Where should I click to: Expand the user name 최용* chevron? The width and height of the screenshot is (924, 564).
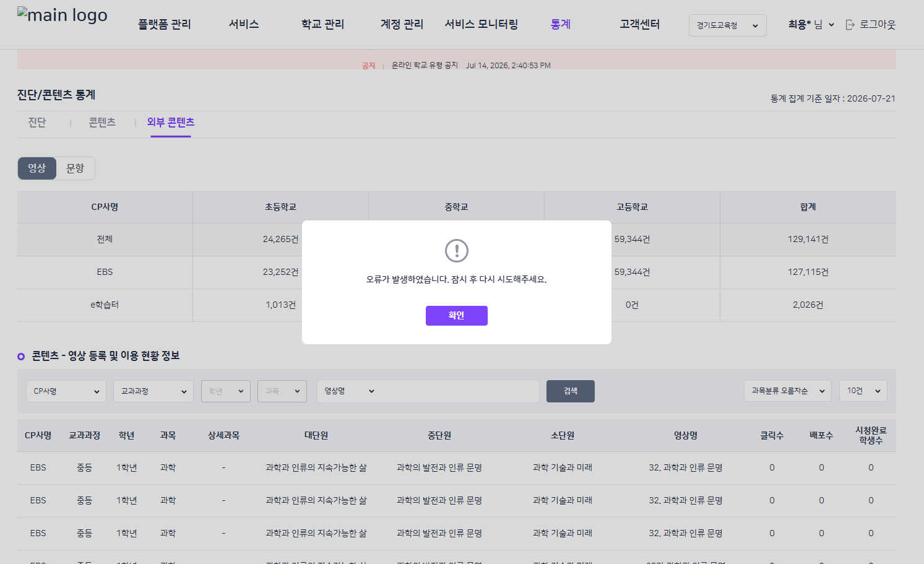pos(831,25)
